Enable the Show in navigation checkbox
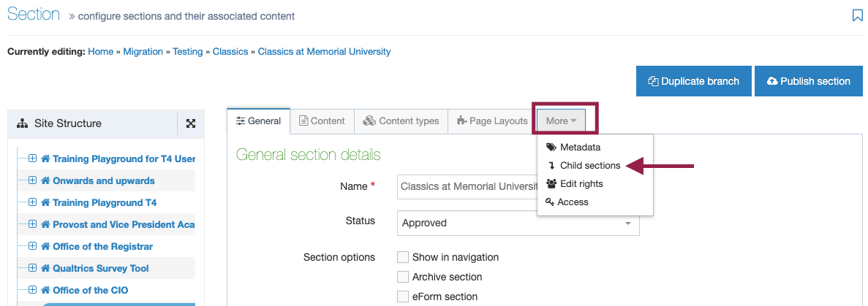868x306 pixels. coord(403,257)
